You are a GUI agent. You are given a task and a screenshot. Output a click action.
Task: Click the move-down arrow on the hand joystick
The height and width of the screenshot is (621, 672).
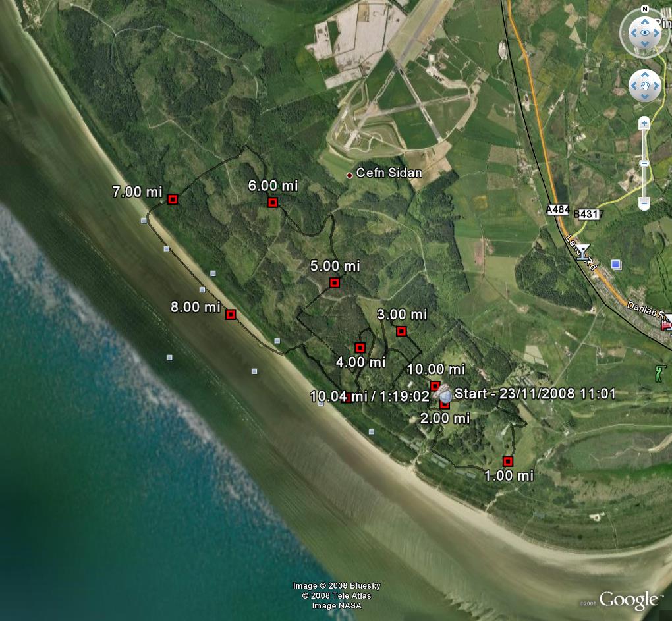pyautogui.click(x=645, y=97)
